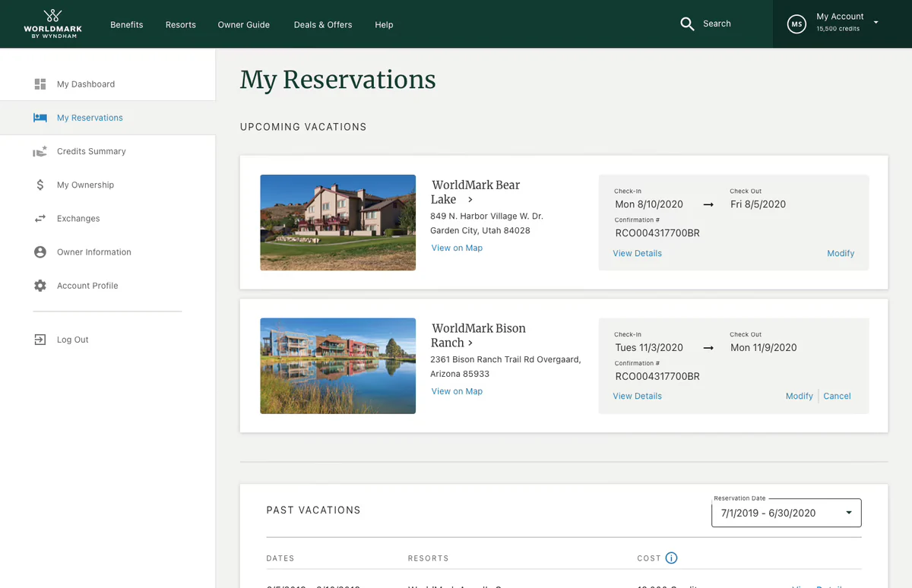Click the WorldMark Bison Ranch resort name

(479, 335)
